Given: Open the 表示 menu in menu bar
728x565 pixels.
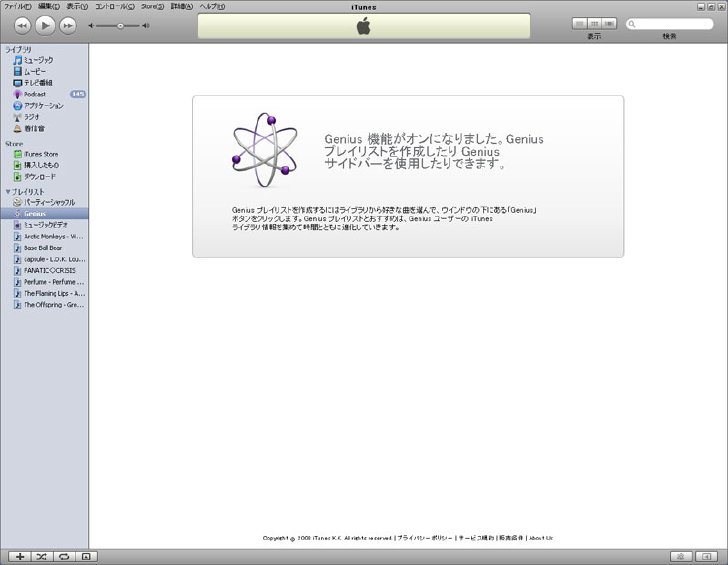Looking at the screenshot, I should click(x=77, y=6).
